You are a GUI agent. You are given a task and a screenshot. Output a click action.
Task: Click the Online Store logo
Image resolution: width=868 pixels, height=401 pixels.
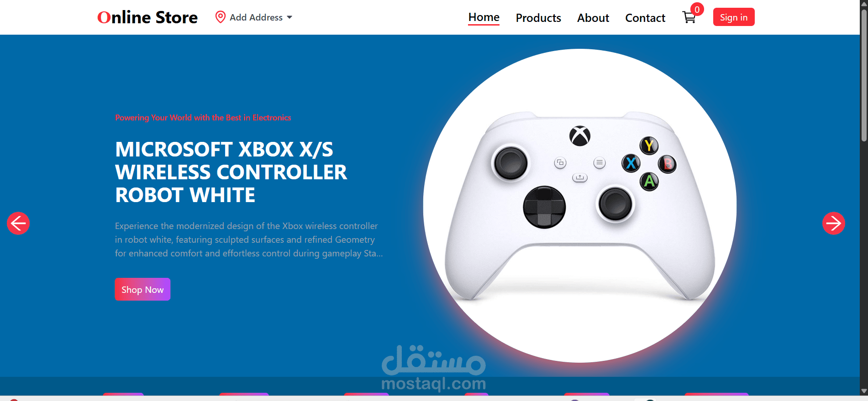147,17
